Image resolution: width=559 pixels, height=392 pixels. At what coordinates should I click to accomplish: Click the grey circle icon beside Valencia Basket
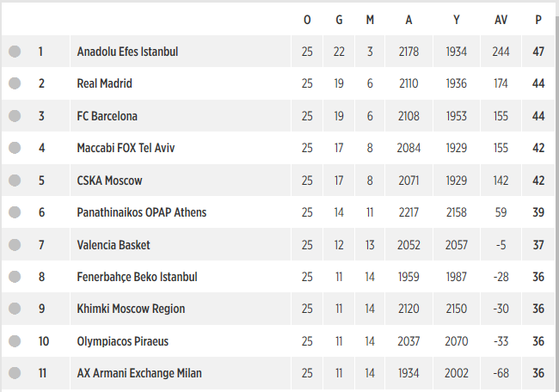tap(15, 245)
